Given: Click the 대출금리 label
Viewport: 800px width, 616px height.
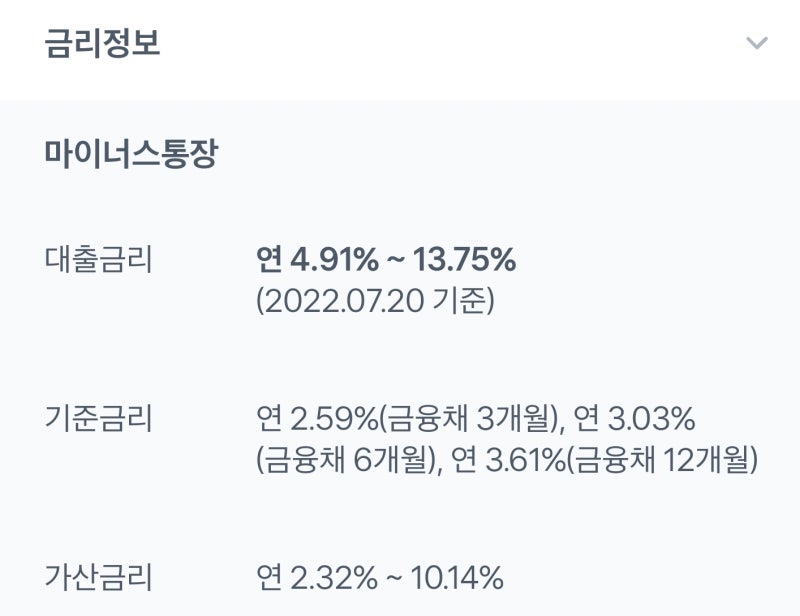Looking at the screenshot, I should coord(98,259).
